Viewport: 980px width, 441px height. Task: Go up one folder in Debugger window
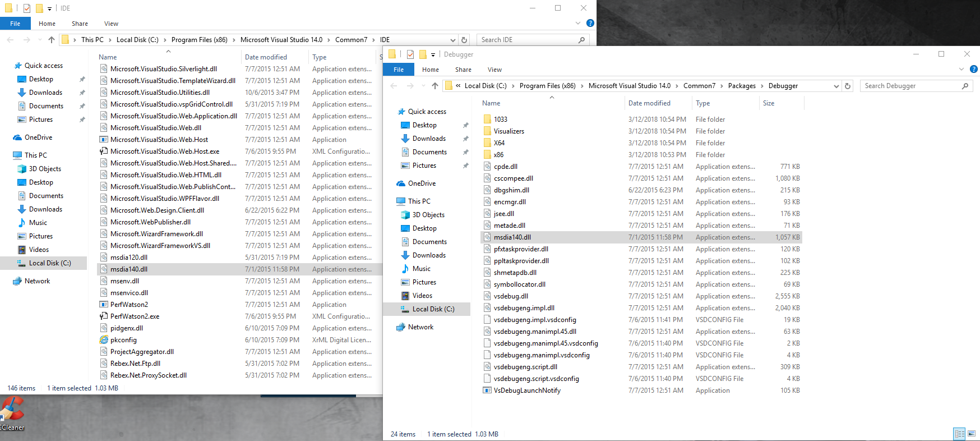pos(435,86)
